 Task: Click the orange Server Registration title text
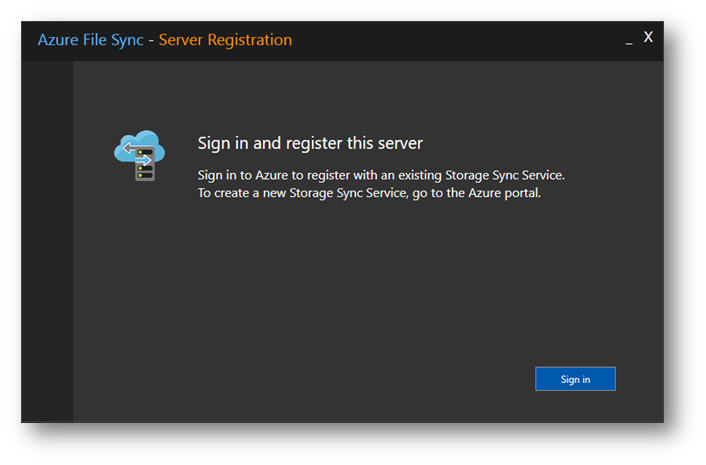(225, 40)
